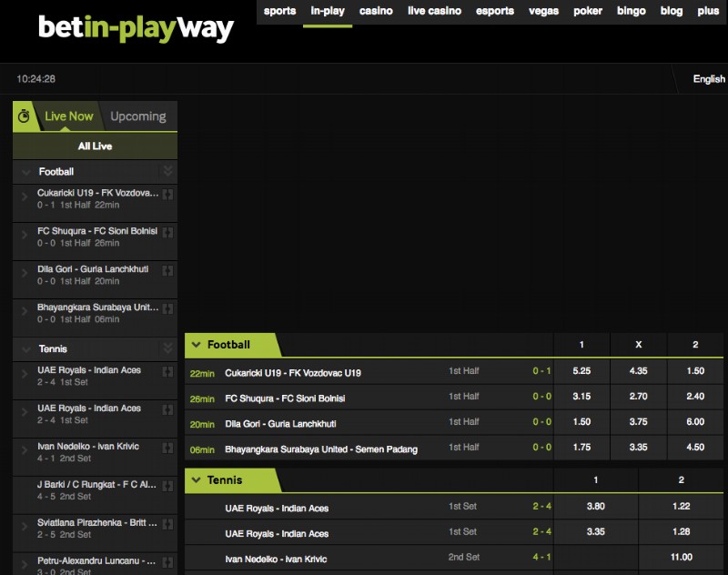
Task: Open Dila Gori - Guria Lanchkhuti match in table
Action: (x=280, y=424)
